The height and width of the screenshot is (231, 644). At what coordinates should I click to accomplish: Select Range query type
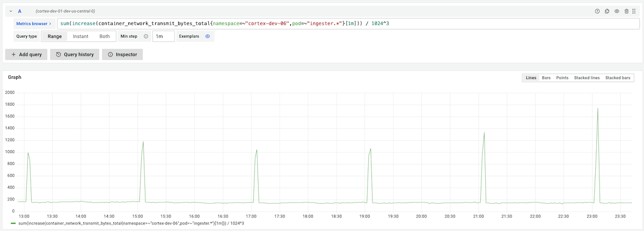coord(55,37)
